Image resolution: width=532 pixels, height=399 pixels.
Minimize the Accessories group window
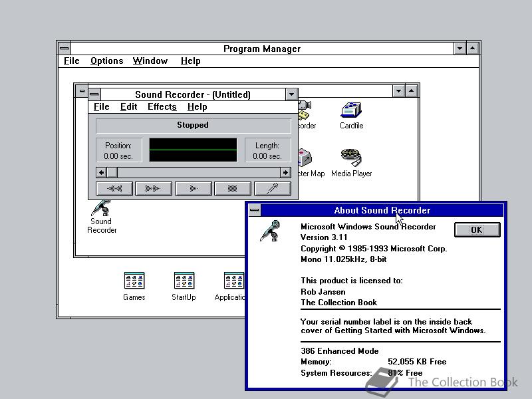398,90
